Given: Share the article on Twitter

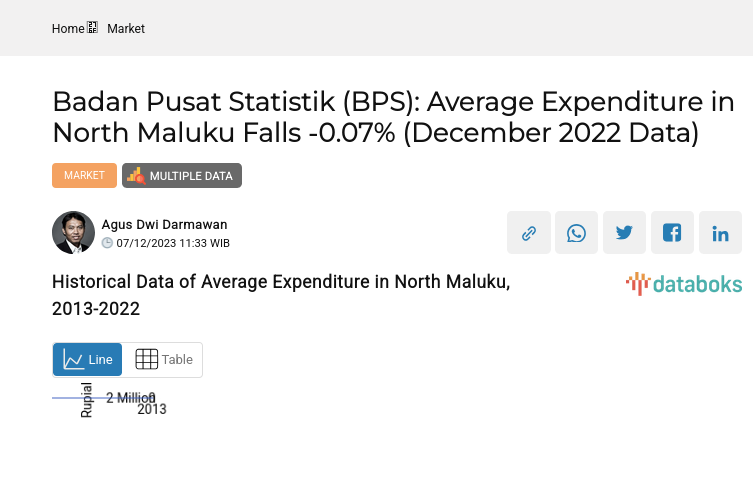Looking at the screenshot, I should pyautogui.click(x=624, y=233).
